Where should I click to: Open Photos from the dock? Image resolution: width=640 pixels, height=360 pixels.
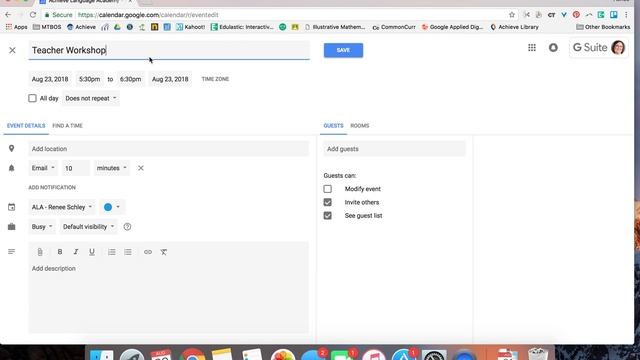coord(282,354)
